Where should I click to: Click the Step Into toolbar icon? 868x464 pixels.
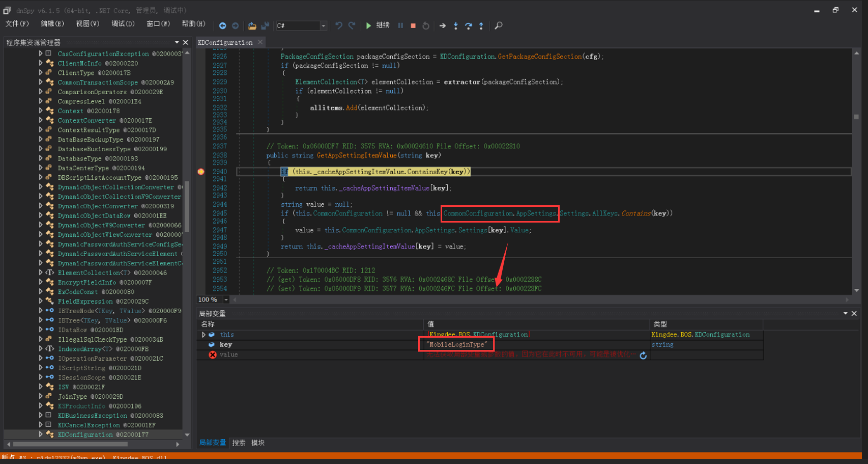coord(455,25)
